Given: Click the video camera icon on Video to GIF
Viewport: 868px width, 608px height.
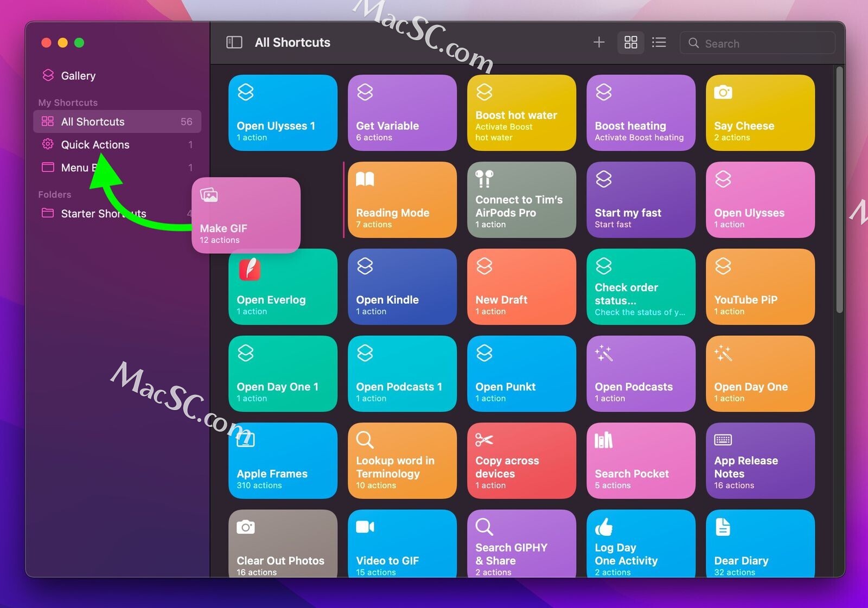Looking at the screenshot, I should (365, 527).
